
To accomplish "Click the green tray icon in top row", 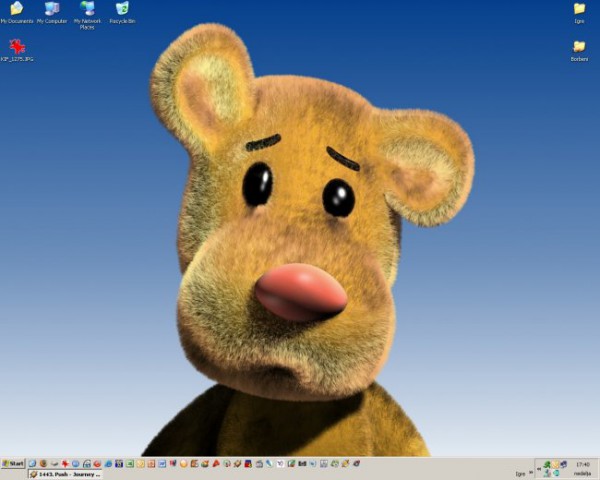I will coord(547,464).
